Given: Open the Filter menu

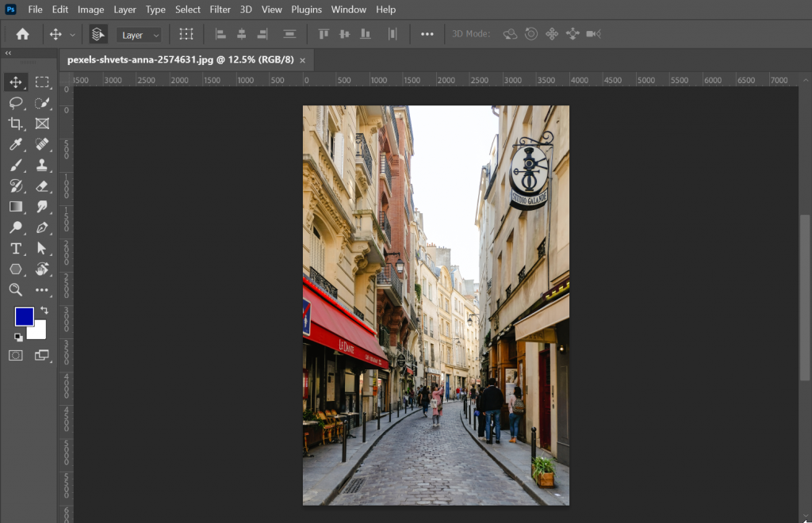Looking at the screenshot, I should [220, 10].
